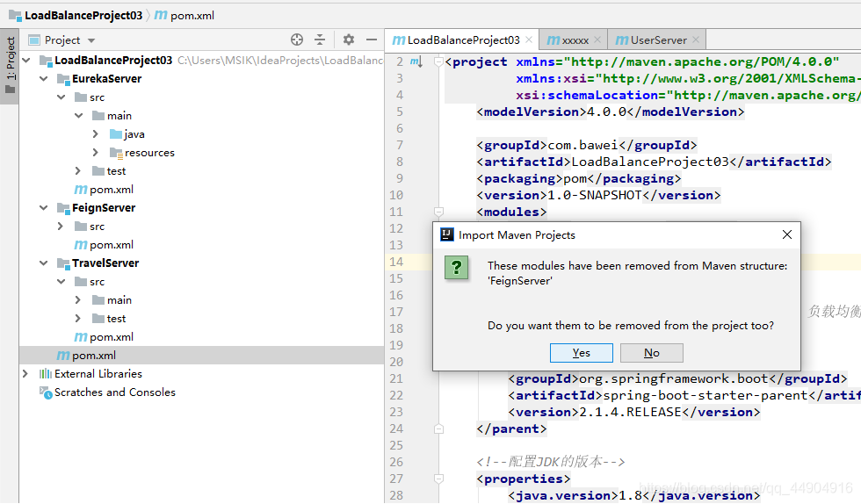The width and height of the screenshot is (861, 504).
Task: Select Scratches and Consoles
Action: pyautogui.click(x=115, y=392)
